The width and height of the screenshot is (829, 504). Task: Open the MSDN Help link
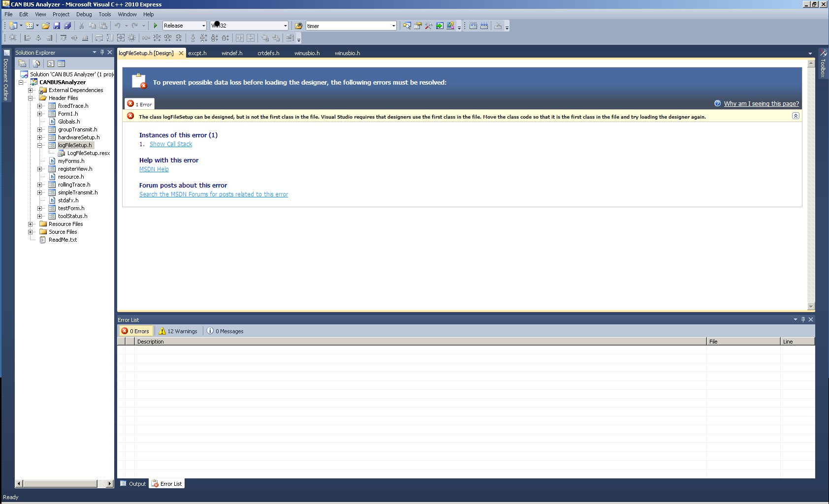point(154,169)
